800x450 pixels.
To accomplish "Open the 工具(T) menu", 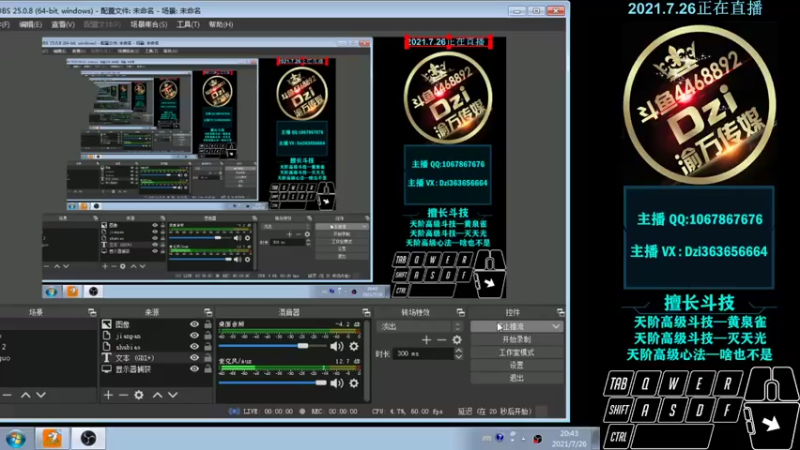I will (188, 24).
